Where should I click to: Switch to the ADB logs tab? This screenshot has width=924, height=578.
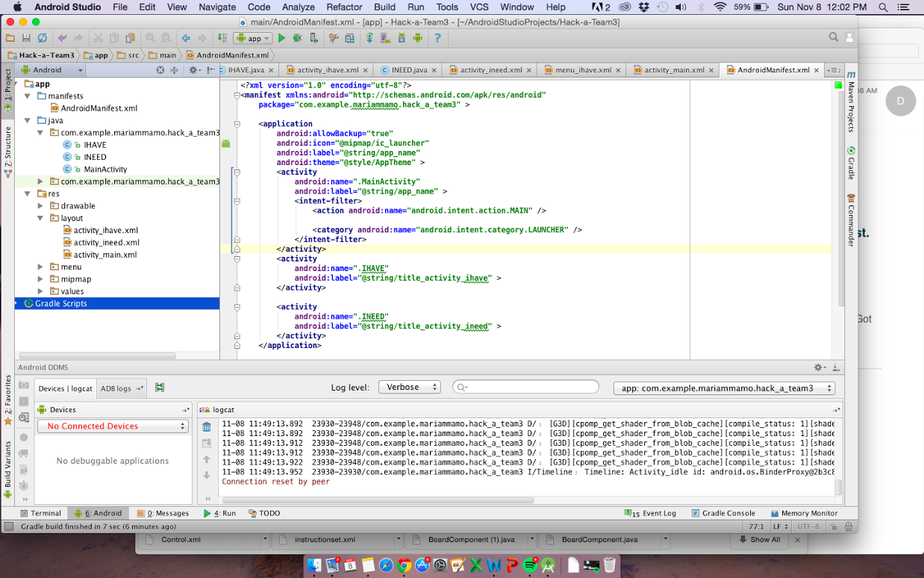(x=116, y=388)
